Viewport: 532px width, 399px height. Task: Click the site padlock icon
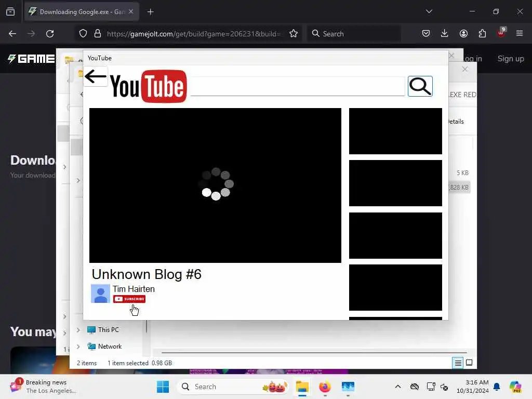coord(98,34)
